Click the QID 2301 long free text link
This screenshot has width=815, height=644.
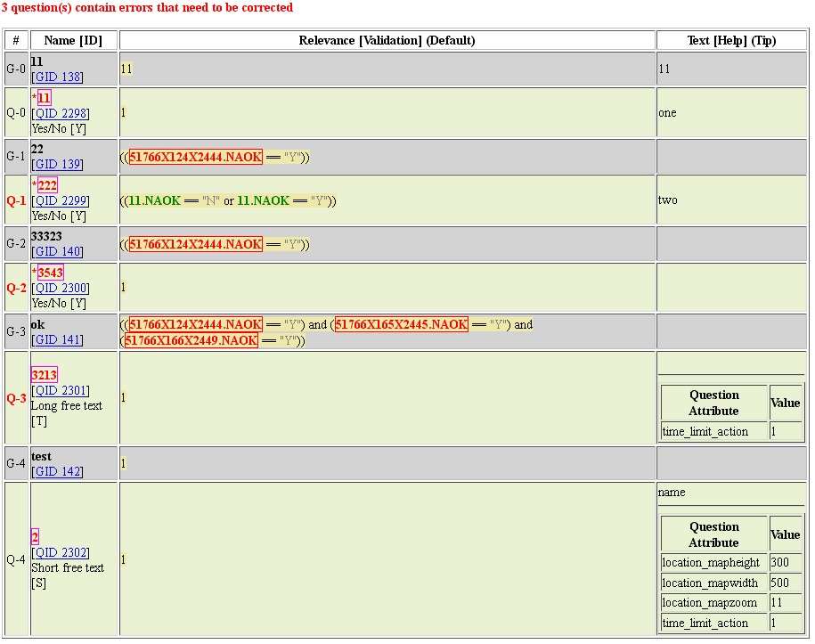(x=61, y=391)
